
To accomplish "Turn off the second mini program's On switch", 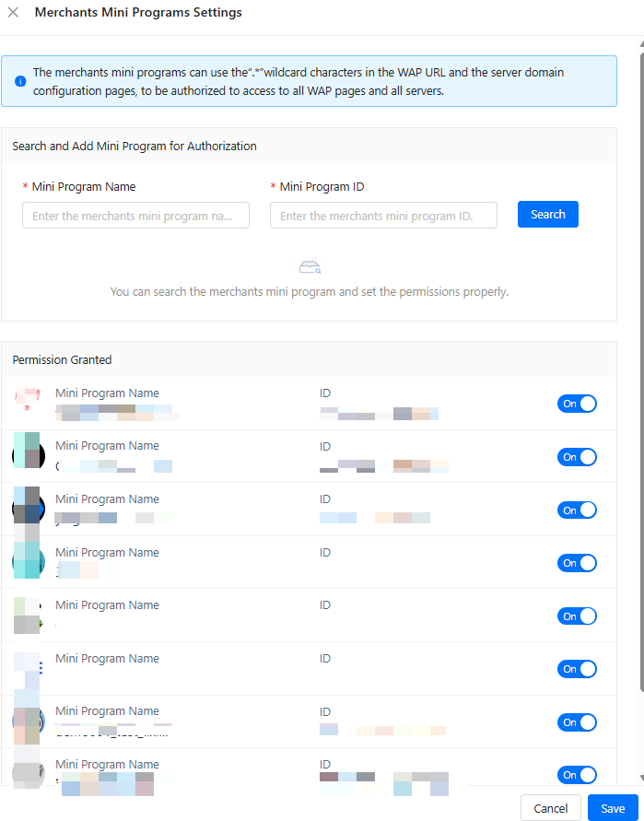I will [577, 457].
